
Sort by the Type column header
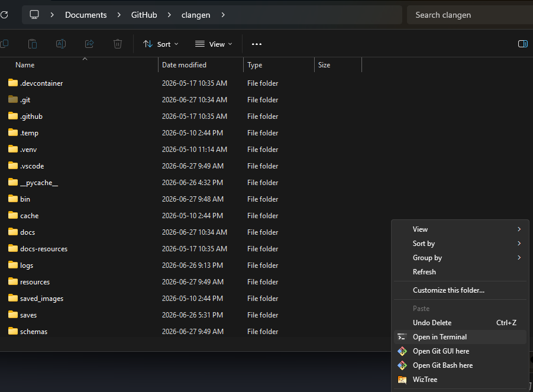[x=254, y=65]
